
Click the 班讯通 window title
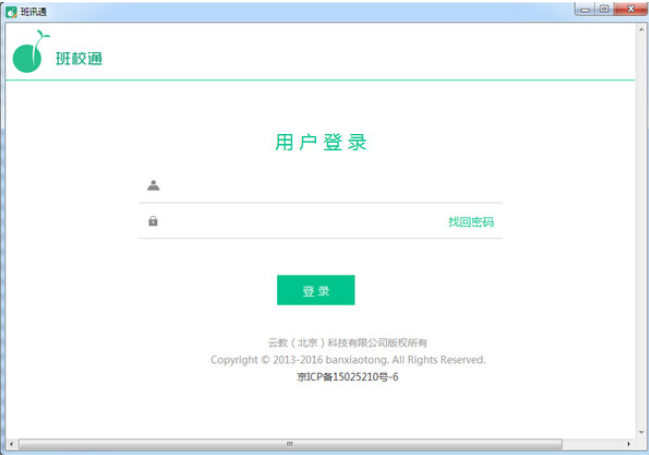[34, 12]
